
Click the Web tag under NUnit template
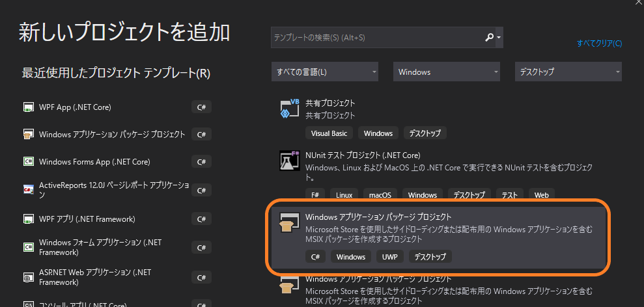(x=541, y=195)
